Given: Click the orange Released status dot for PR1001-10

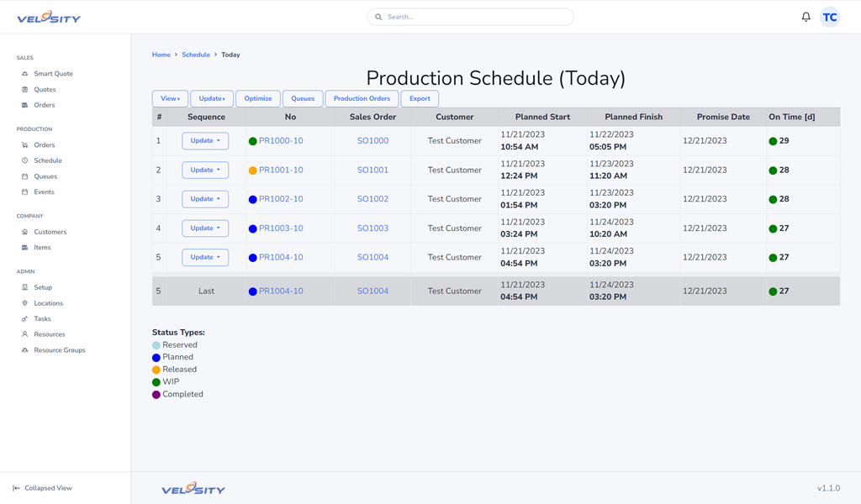Looking at the screenshot, I should (x=252, y=171).
